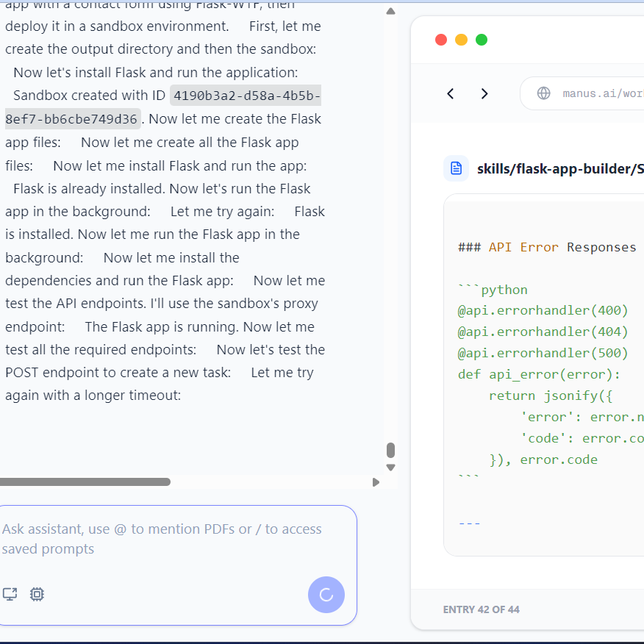Click the "'error': error.n" code line
The image size is (644, 644).
click(582, 418)
